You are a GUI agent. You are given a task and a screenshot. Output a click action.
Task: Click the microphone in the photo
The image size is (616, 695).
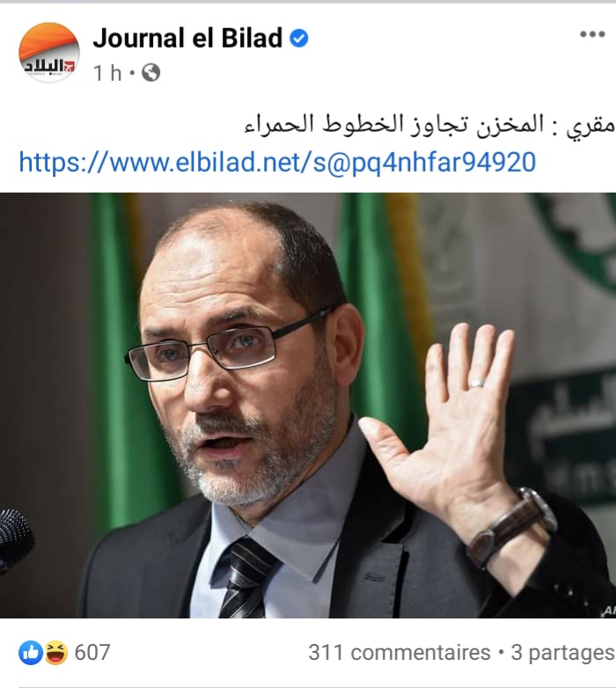15,540
